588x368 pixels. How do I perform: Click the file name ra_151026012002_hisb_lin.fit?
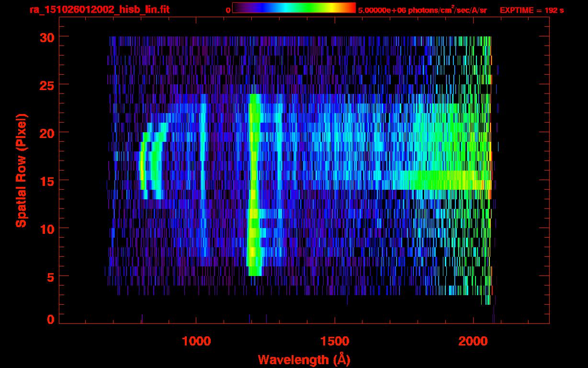[x=99, y=10]
